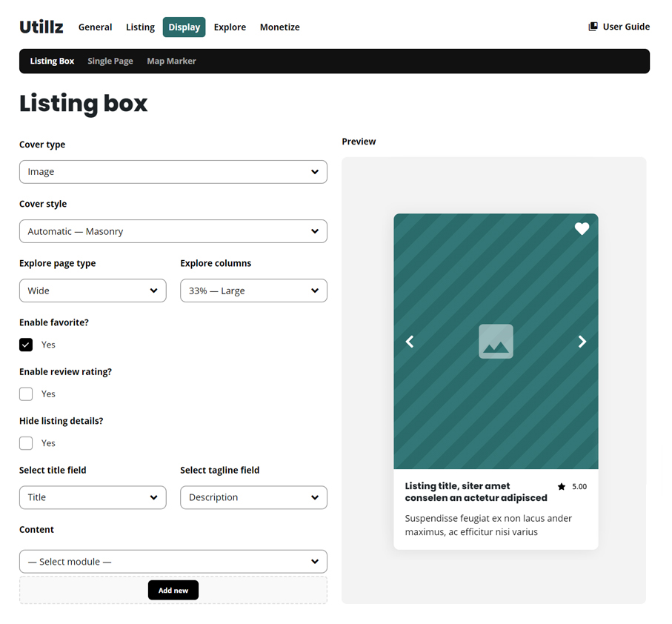Image resolution: width=672 pixels, height=624 pixels.
Task: Open the Cover style dropdown
Action: tap(173, 231)
